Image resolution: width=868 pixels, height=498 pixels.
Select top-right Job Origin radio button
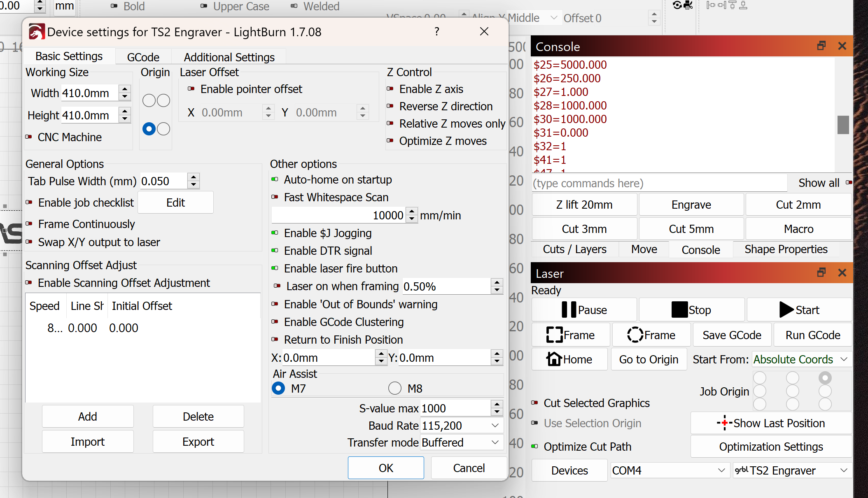[825, 378]
